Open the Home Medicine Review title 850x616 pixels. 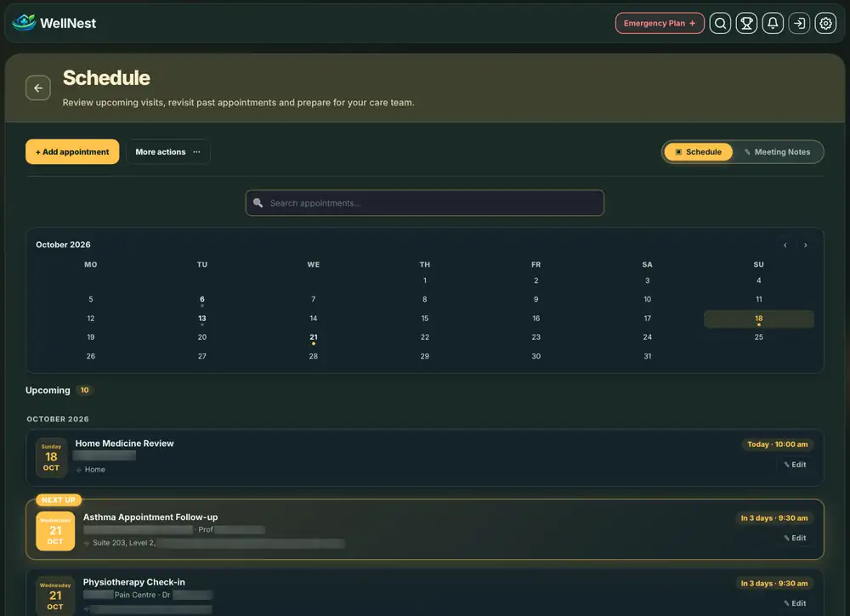click(x=125, y=444)
